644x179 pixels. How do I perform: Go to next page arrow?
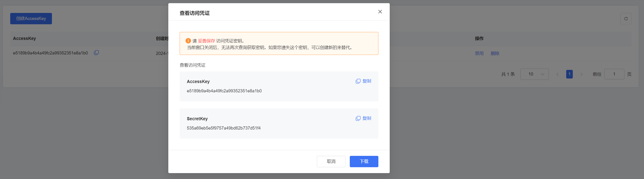coord(581,74)
